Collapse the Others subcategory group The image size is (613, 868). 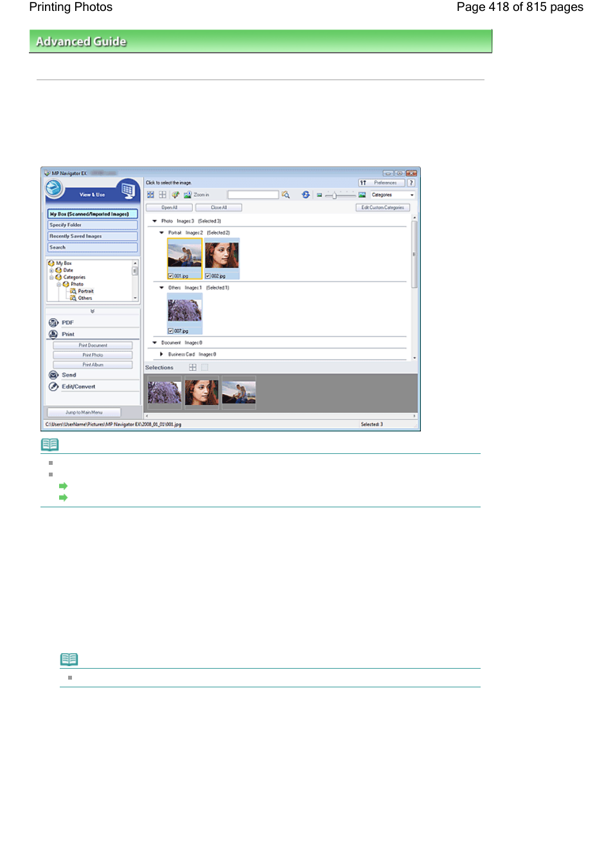(161, 287)
